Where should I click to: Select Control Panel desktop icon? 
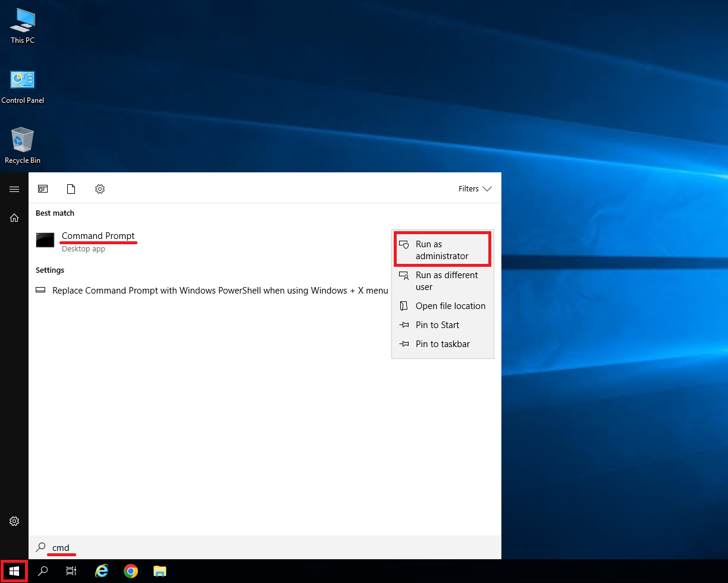point(23,87)
